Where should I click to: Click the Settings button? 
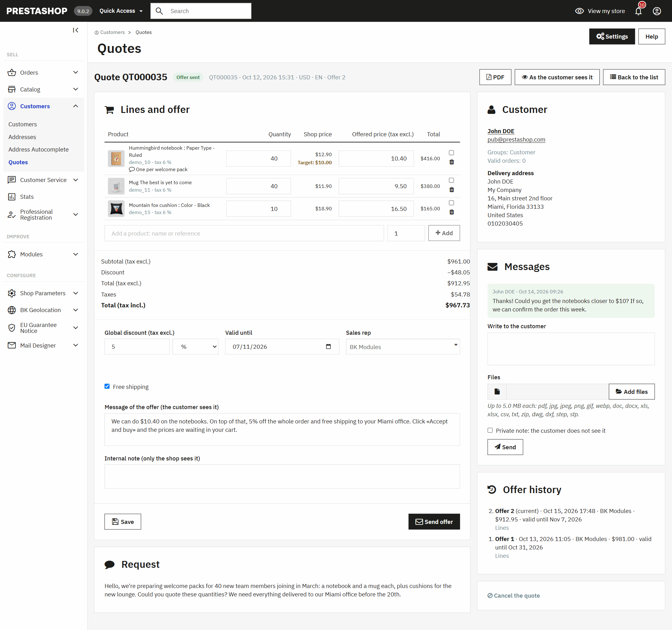(612, 36)
